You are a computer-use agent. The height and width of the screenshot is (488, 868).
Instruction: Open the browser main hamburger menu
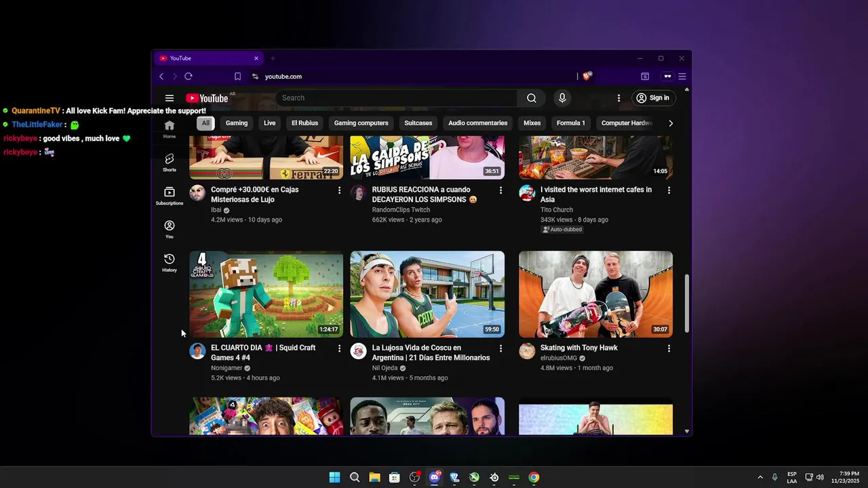[x=682, y=77]
